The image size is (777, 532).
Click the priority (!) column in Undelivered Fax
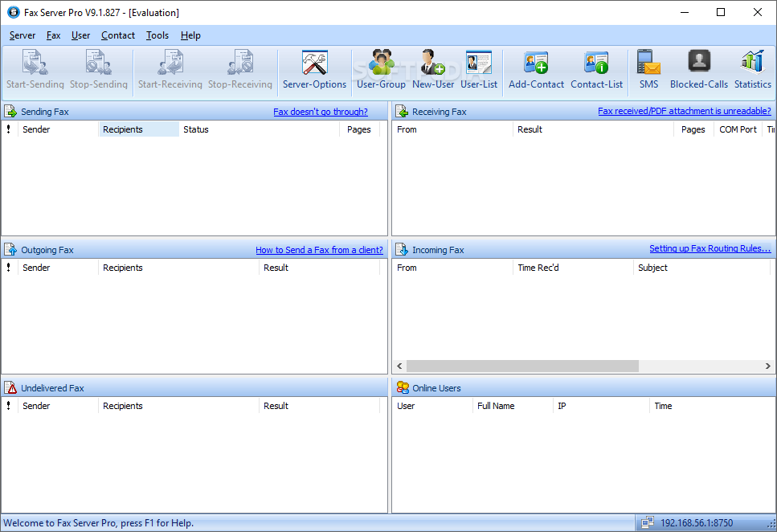[x=9, y=406]
